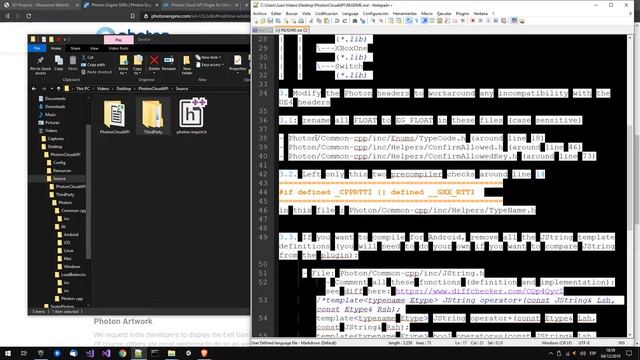640x360 pixels.
Task: Click Cut in the Explorer Clipboard group
Action: 87,58
